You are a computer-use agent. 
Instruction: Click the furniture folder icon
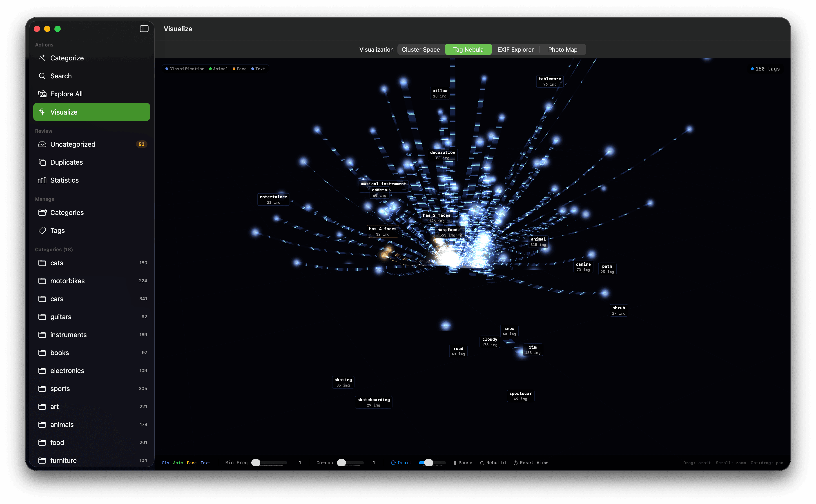pos(42,461)
